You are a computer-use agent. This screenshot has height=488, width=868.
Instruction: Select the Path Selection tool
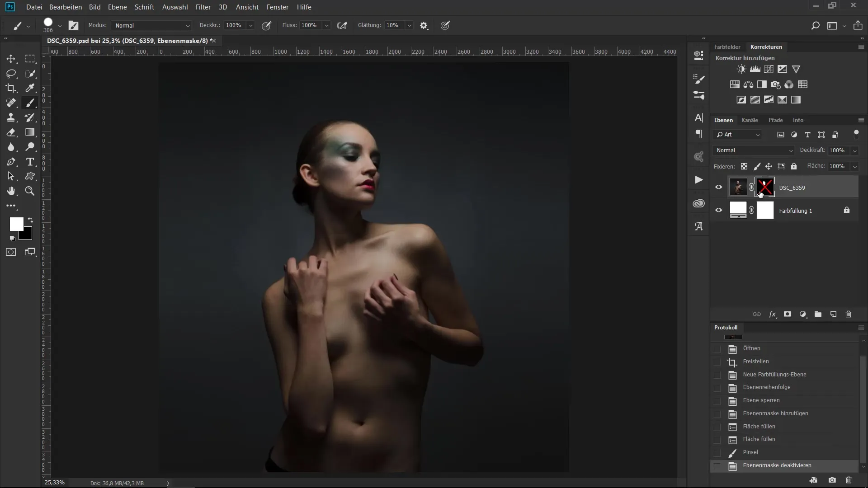(x=11, y=176)
